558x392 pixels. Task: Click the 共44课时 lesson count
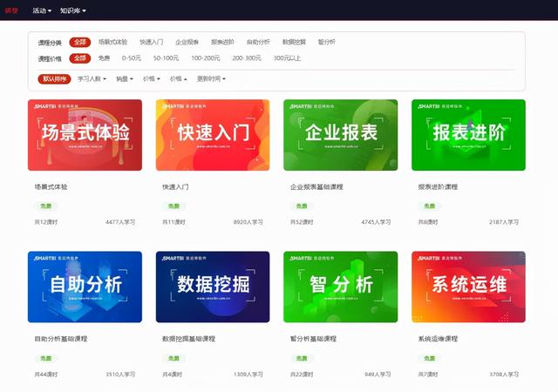[x=46, y=375]
